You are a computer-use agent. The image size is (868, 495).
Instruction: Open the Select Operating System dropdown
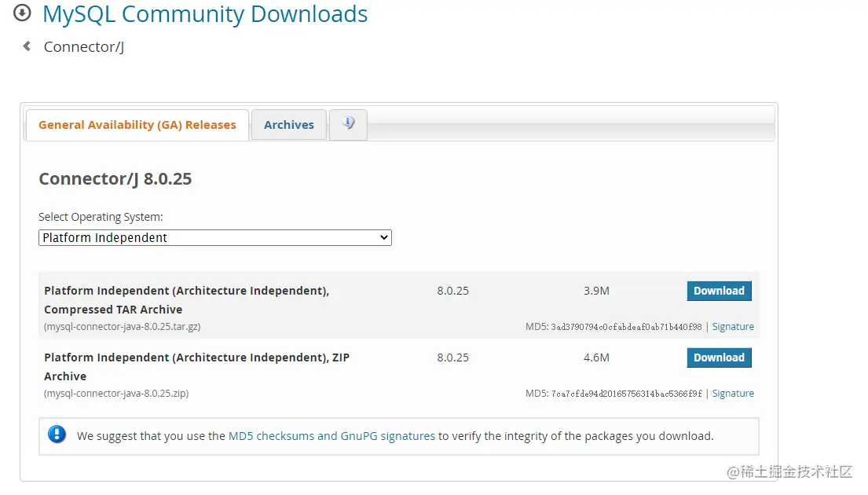coord(214,237)
